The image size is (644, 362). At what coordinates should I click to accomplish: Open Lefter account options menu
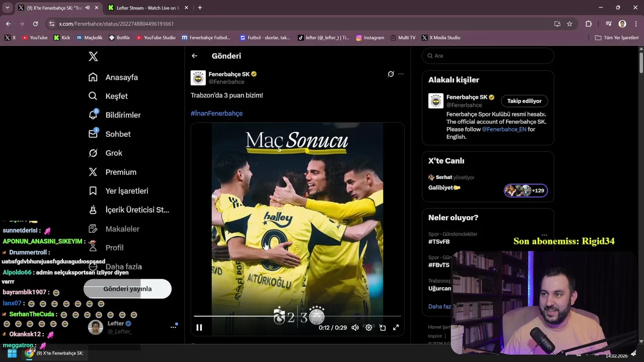[174, 327]
